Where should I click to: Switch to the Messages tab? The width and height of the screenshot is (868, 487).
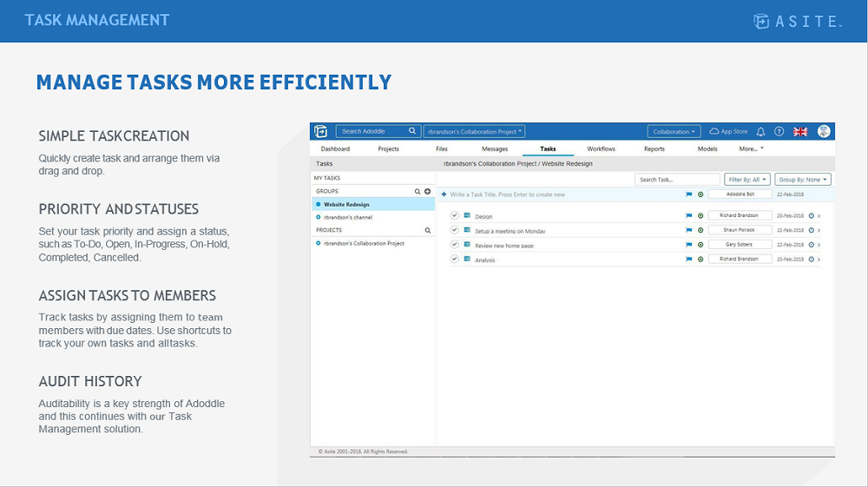(x=495, y=148)
